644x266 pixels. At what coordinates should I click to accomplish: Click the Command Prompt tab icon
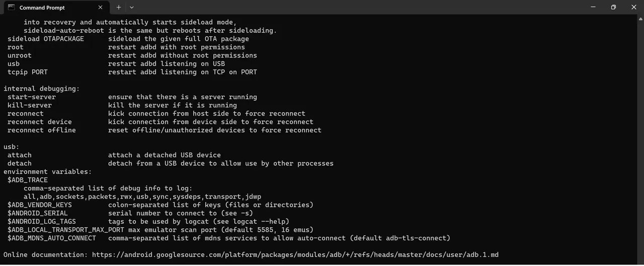tap(11, 8)
